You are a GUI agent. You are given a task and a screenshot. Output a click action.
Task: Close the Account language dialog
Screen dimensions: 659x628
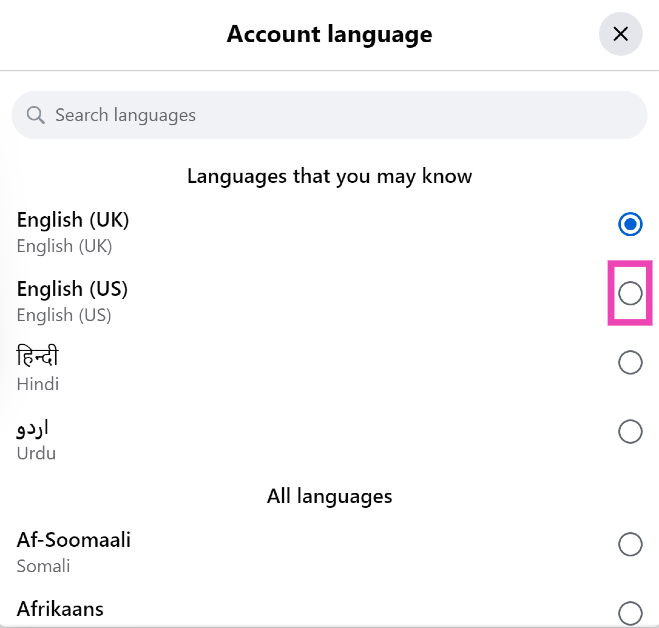[620, 34]
